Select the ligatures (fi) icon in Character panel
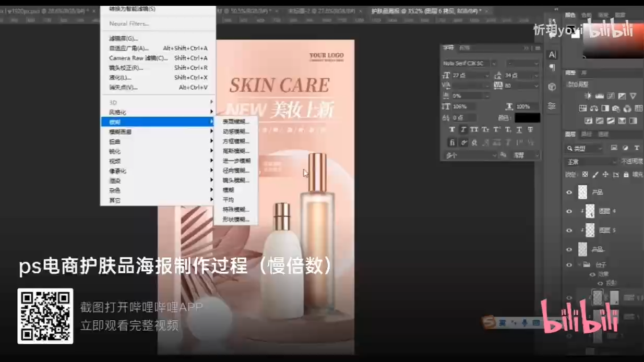Screen dimensions: 644x362 452,142
